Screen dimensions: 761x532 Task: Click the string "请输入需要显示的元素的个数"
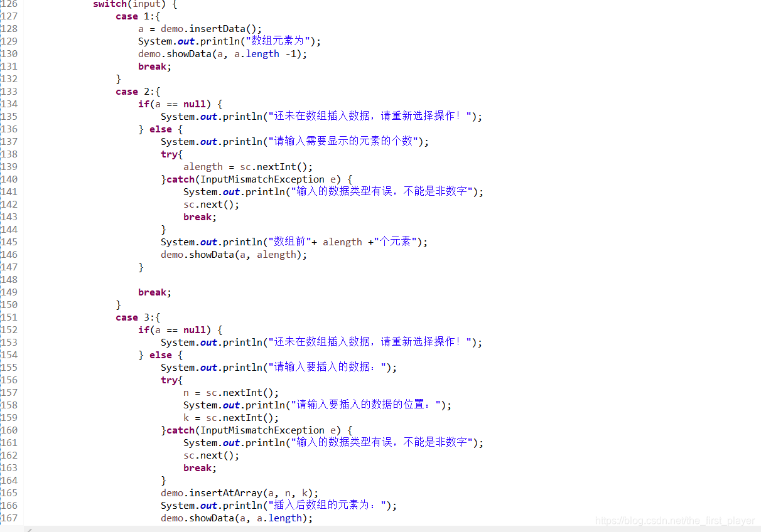click(x=344, y=142)
